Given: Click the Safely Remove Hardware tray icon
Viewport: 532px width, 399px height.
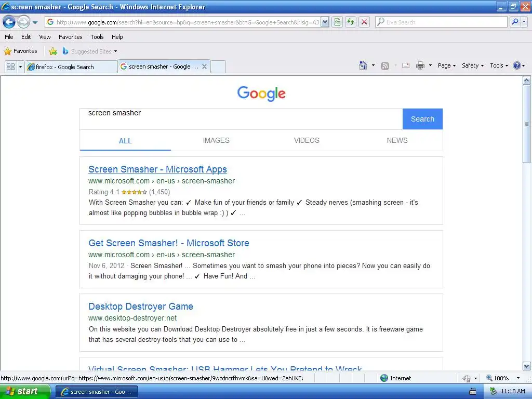Looking at the screenshot, I should point(493,392).
